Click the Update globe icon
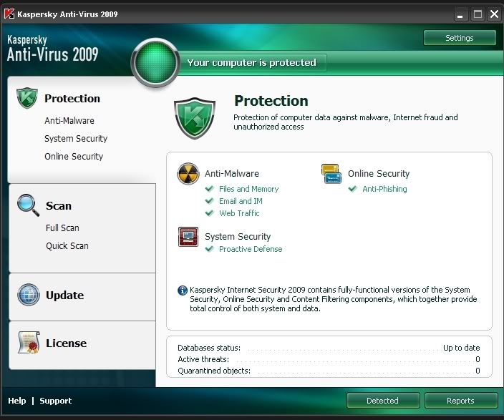Screen dimensions: 504x420 coord(29,295)
